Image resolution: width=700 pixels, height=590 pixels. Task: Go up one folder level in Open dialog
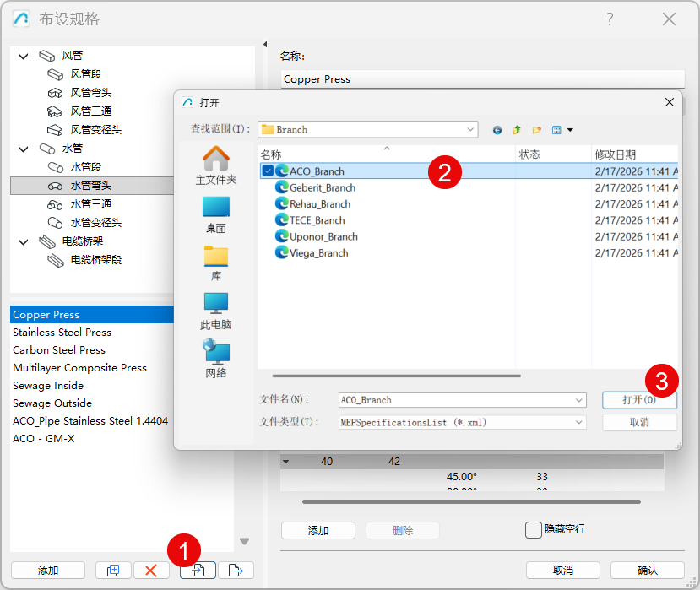[517, 130]
